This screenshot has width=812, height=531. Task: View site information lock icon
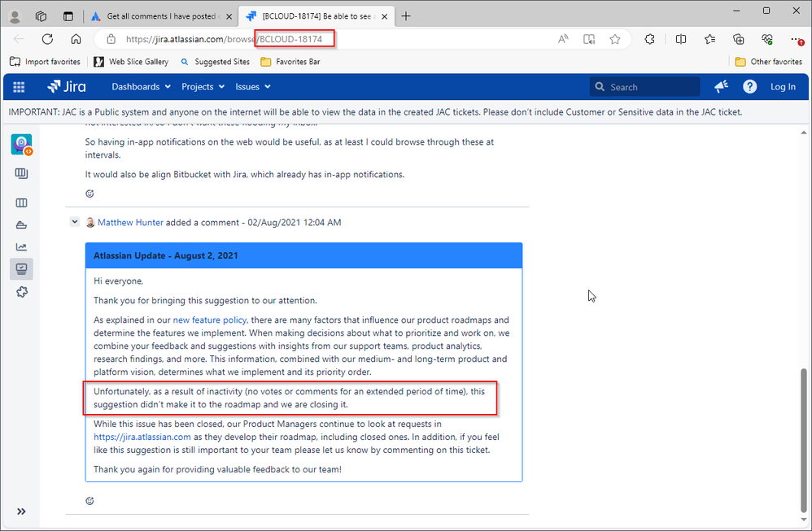click(x=111, y=39)
